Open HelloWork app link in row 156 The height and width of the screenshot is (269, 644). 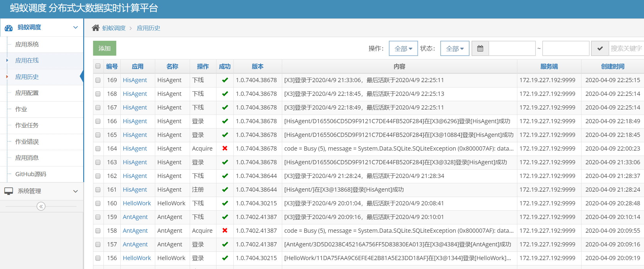pos(137,258)
